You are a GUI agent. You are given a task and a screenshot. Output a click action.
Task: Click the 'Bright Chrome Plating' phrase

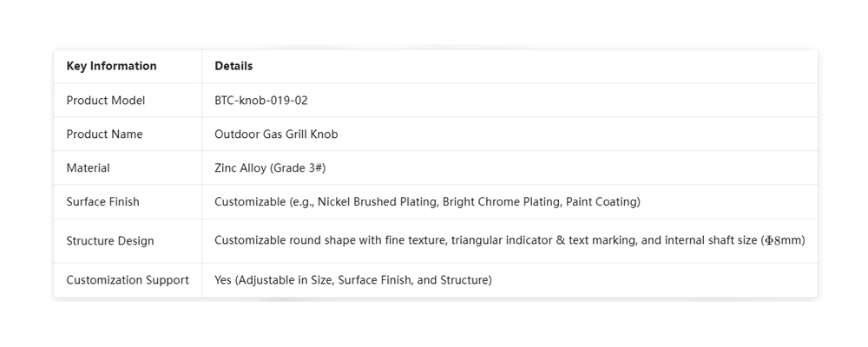tap(500, 202)
